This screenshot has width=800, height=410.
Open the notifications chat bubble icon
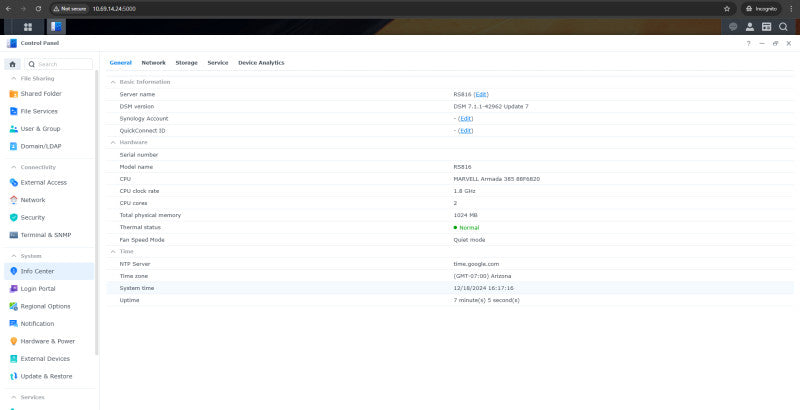click(733, 27)
